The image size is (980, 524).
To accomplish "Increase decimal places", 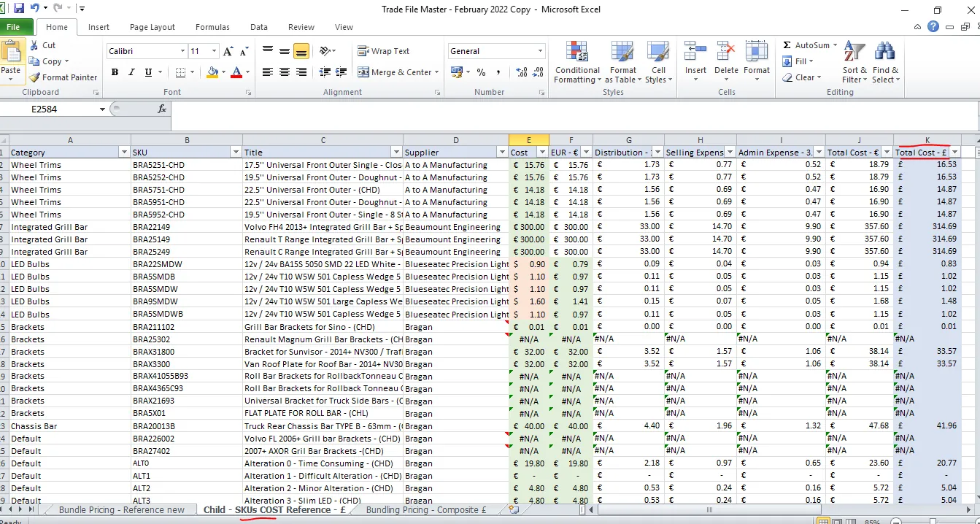I will pos(522,72).
